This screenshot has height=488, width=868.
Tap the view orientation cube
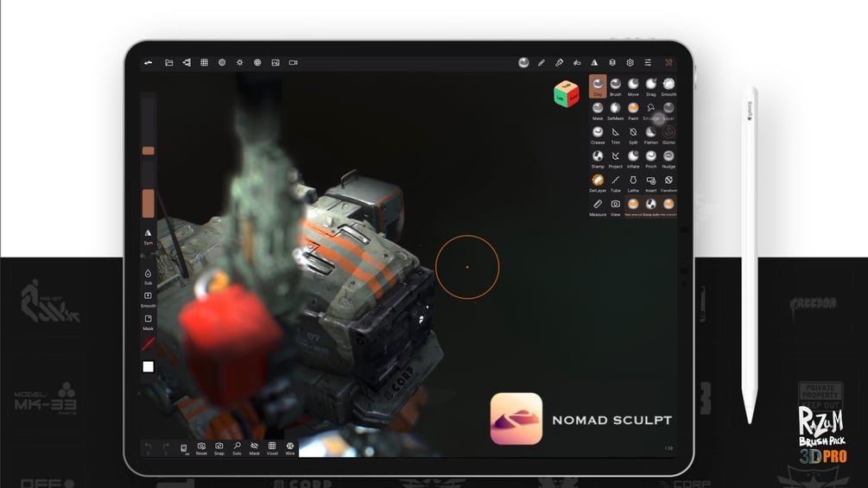point(566,93)
